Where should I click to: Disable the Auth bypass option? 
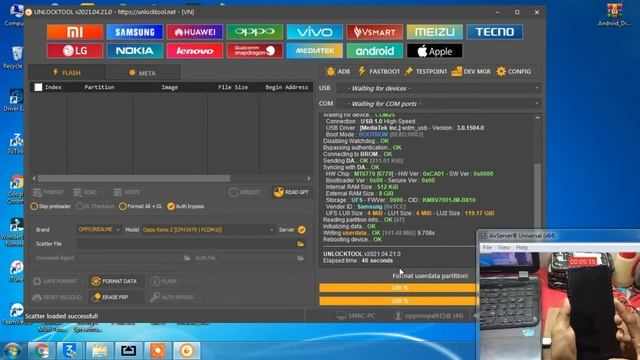[x=186, y=206]
